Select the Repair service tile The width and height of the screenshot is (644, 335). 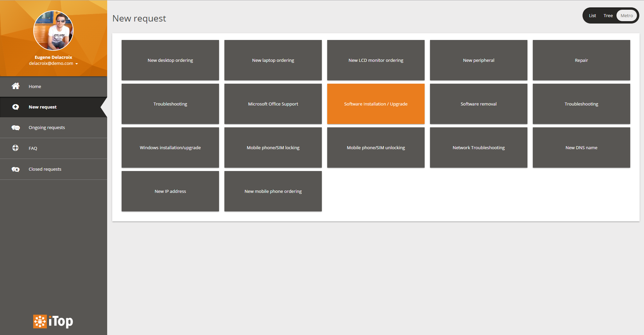[x=581, y=60]
